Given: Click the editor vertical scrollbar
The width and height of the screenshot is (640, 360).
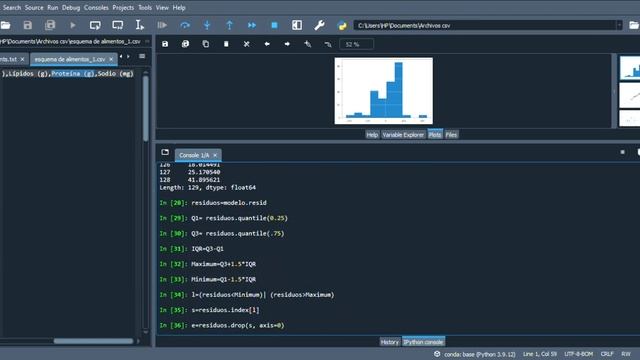Looking at the screenshot, I should click(146, 108).
